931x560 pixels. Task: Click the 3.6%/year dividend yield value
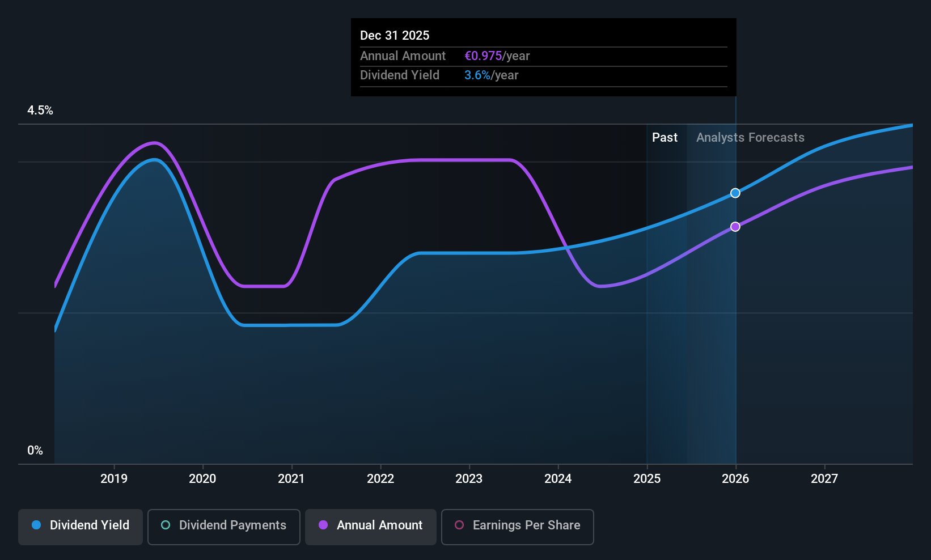click(492, 75)
